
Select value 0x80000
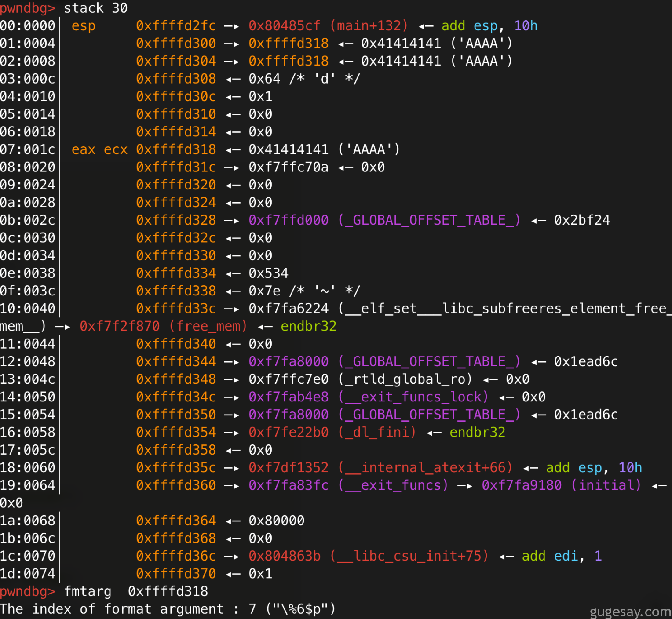pos(276,521)
